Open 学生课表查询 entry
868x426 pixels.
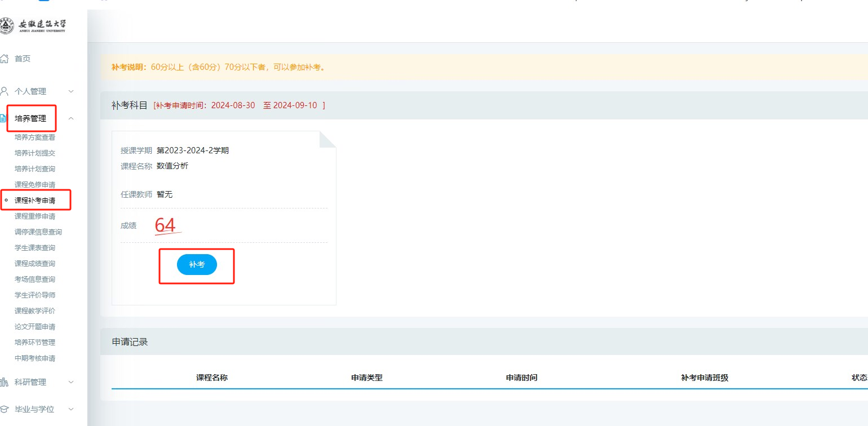(x=35, y=247)
